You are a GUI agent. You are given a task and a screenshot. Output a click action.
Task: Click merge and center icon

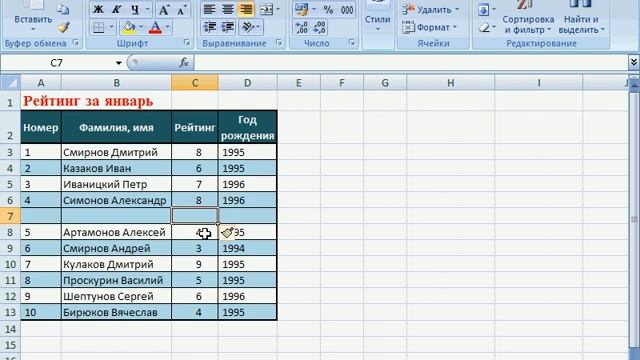point(266,9)
